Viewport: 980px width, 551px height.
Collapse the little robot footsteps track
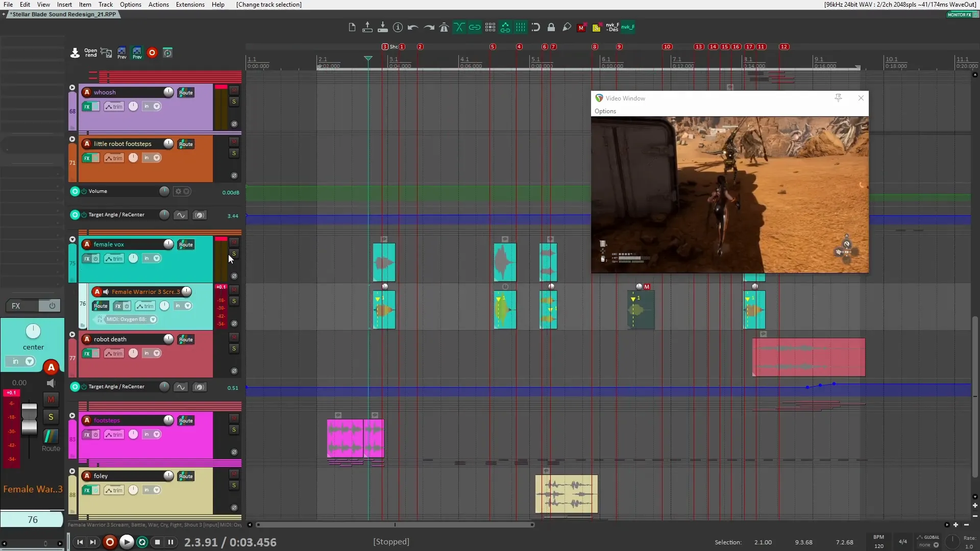coord(72,139)
